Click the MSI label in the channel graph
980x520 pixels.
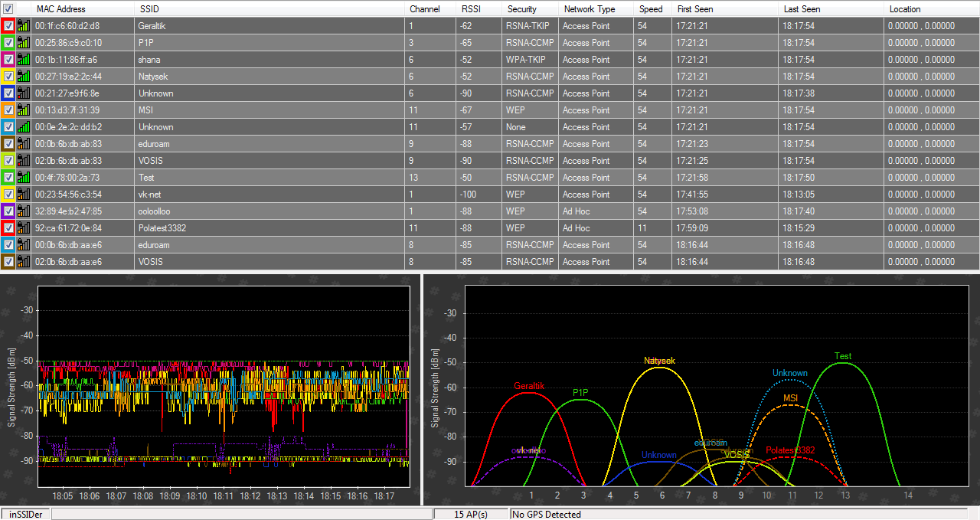pyautogui.click(x=791, y=398)
